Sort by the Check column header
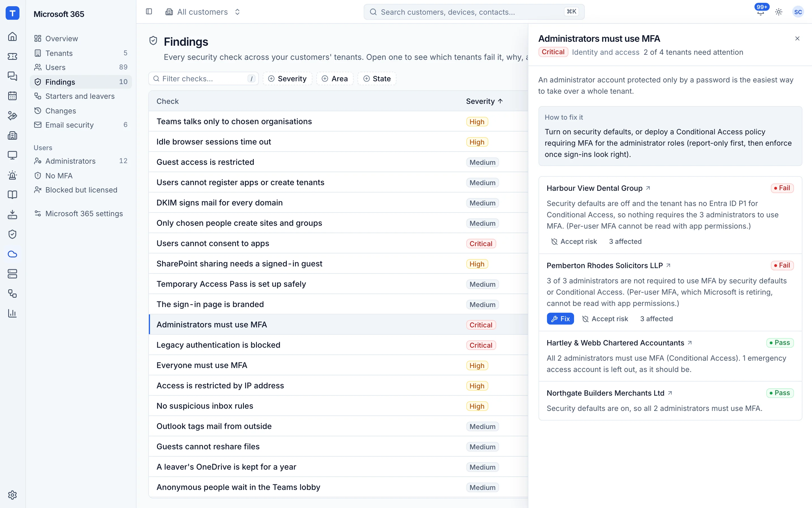This screenshot has width=812, height=508. (167, 101)
